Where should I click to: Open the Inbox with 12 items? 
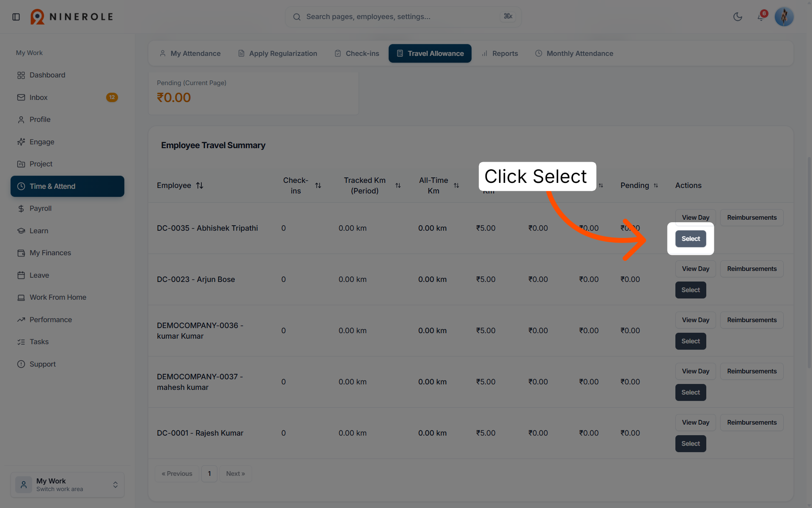click(x=67, y=97)
